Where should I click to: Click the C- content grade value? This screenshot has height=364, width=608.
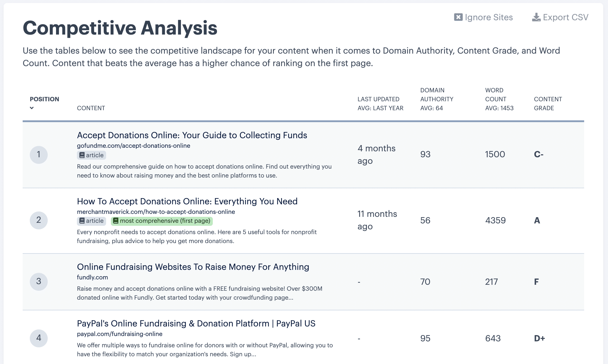(539, 154)
